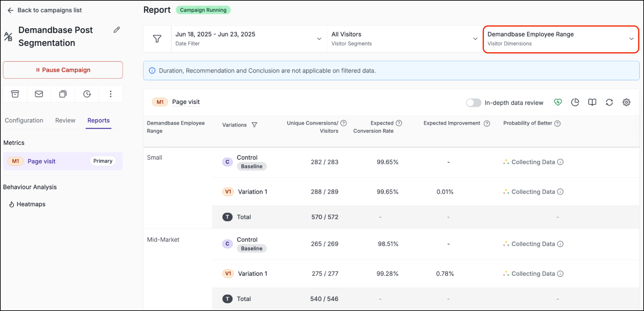
Task: Click the Mid-Market Total row showing 540 / 546
Action: 425,299
